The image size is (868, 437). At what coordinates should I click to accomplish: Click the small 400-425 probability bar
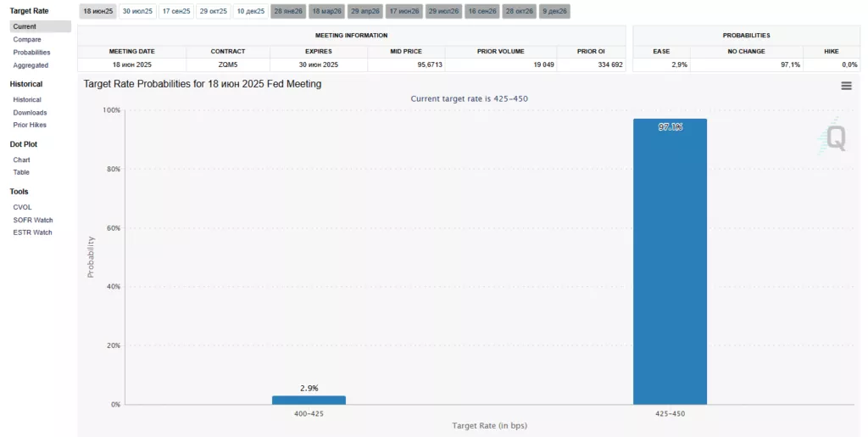pyautogui.click(x=309, y=400)
